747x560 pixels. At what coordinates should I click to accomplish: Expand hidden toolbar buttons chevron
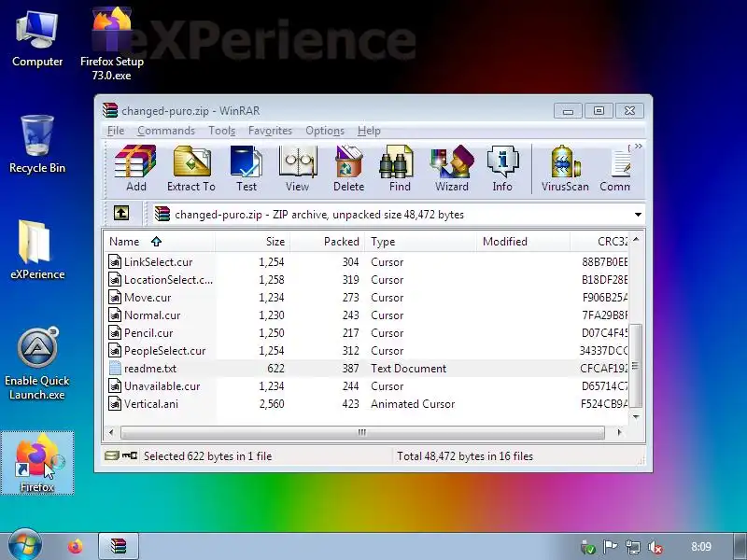coord(639,147)
